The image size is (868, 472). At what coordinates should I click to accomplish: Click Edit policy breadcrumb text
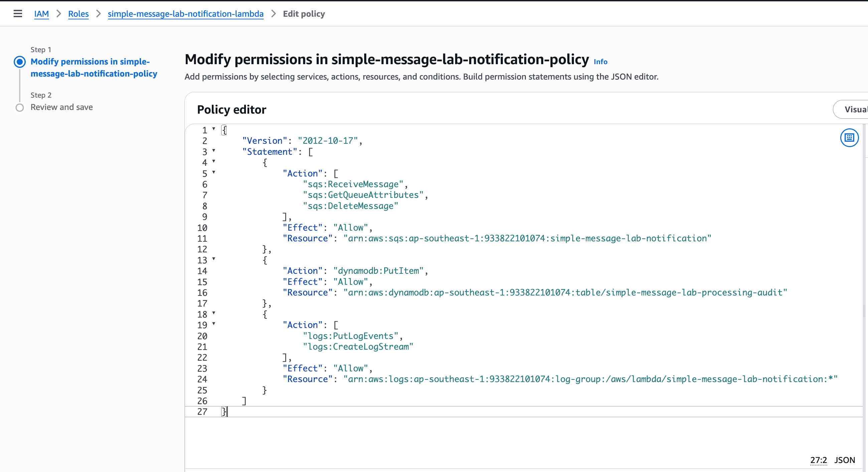tap(304, 14)
